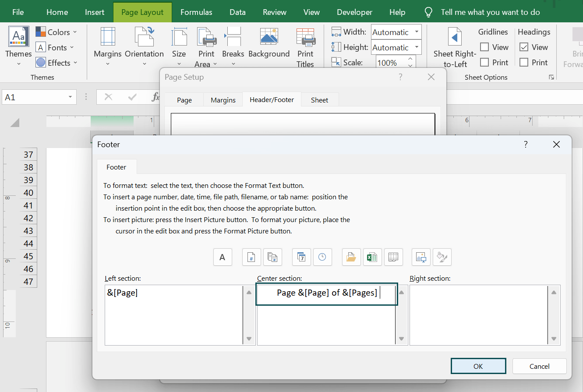Viewport: 583px width, 392px height.
Task: Expand the Colors theme dropdown
Action: (x=57, y=32)
